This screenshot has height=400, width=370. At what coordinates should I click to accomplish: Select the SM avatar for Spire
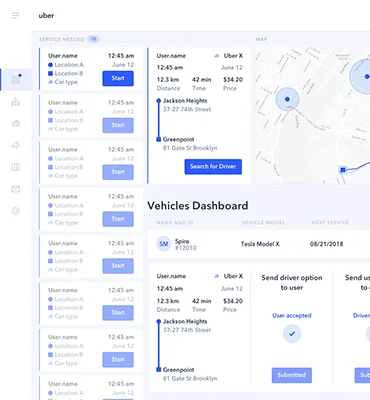pyautogui.click(x=164, y=244)
